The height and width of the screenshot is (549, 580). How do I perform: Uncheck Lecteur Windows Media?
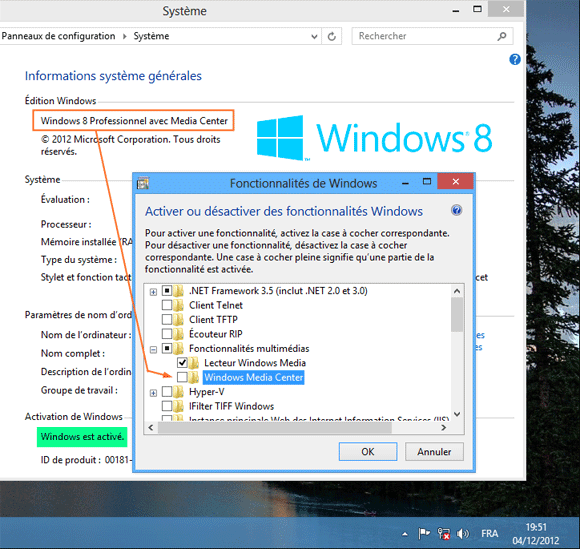[x=182, y=363]
